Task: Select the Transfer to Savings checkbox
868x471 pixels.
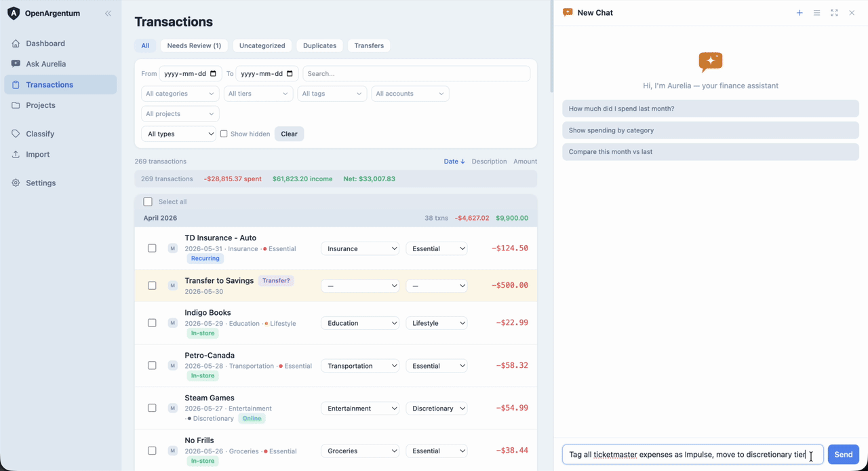Action: point(152,286)
